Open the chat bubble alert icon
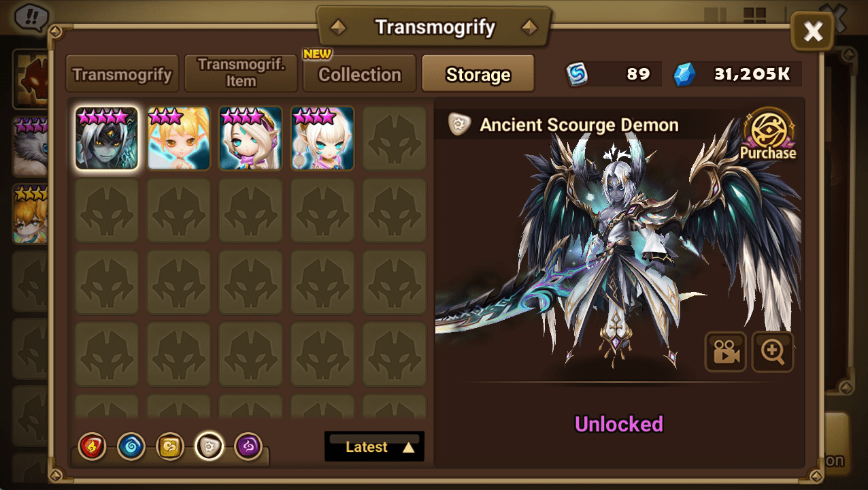 [29, 16]
